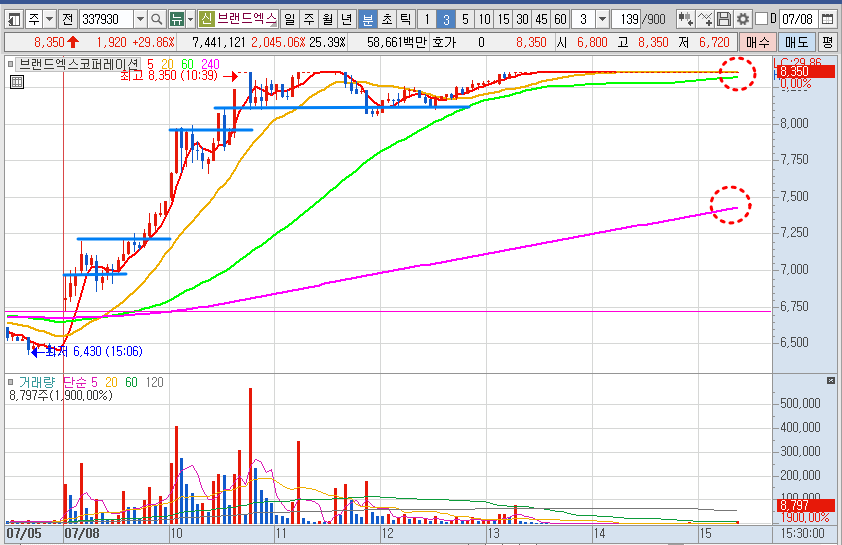
Task: Set interval to 60 minutes
Action: tap(560, 20)
